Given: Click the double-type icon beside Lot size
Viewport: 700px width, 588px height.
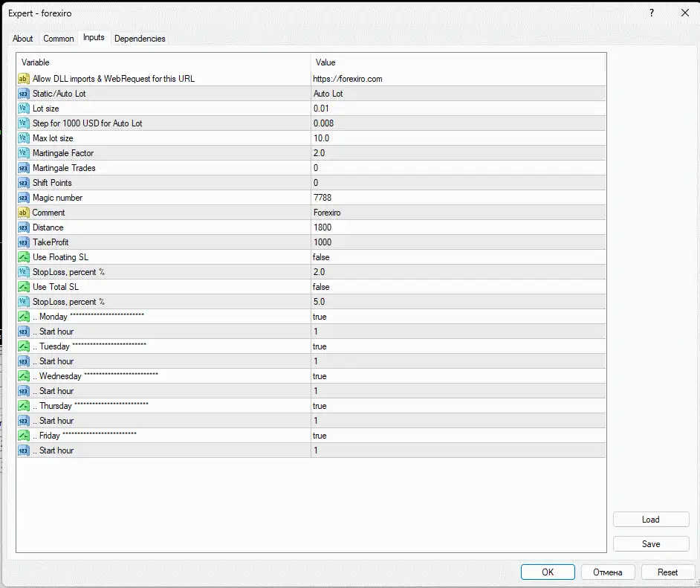Looking at the screenshot, I should [x=23, y=109].
